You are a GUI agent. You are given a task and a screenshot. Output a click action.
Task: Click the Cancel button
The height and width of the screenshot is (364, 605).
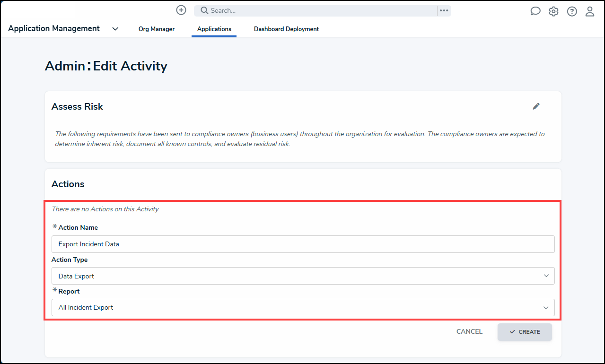469,332
